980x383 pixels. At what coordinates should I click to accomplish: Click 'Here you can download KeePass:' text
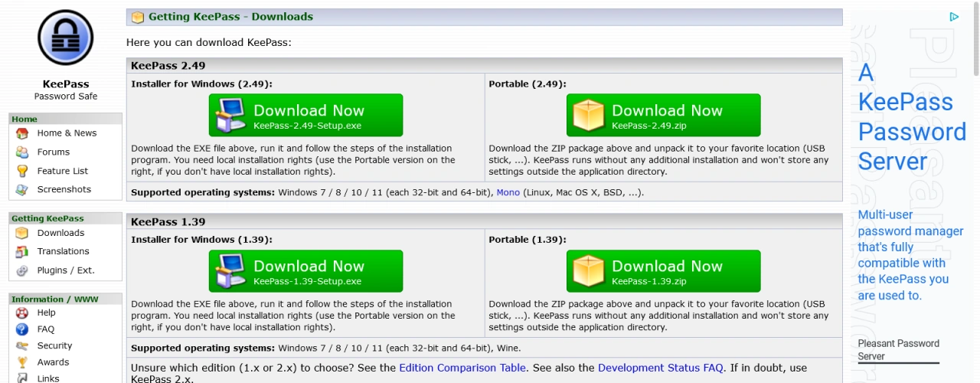coord(209,42)
